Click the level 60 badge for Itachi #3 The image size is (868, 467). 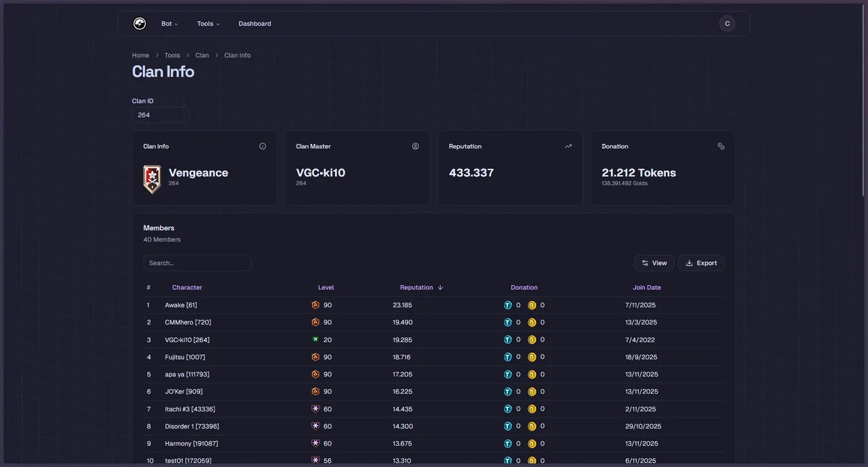coord(315,409)
